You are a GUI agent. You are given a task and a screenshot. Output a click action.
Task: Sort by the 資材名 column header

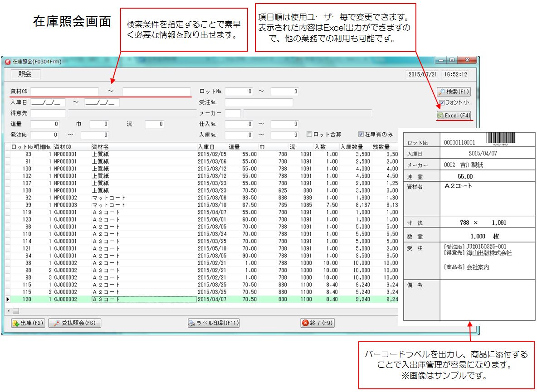point(143,147)
